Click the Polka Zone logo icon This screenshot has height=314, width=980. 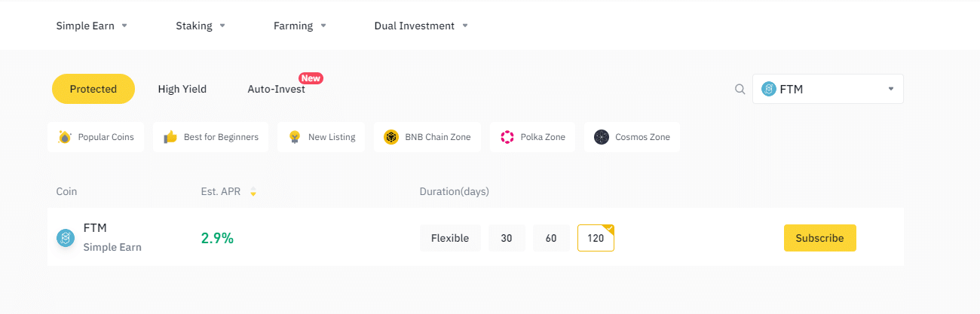(507, 137)
